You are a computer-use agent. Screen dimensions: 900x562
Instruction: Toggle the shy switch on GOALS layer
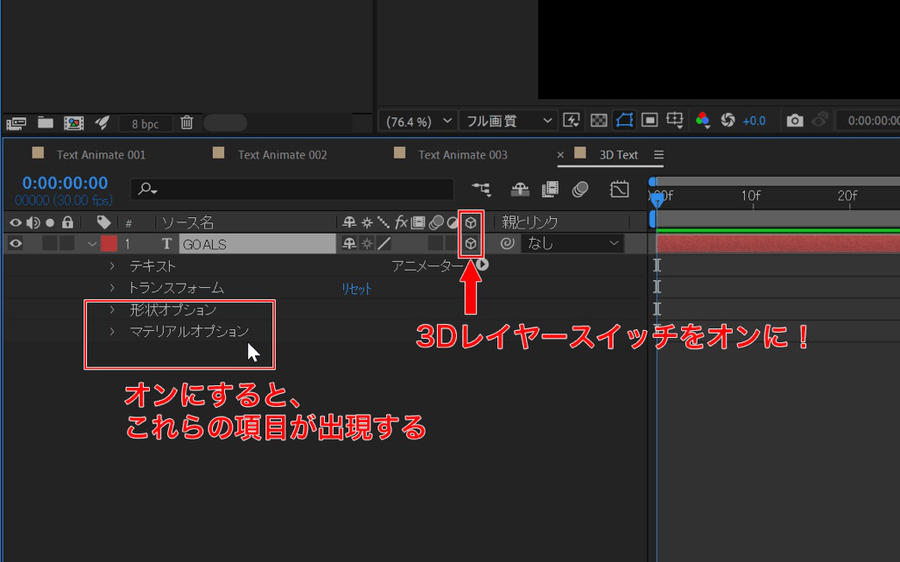pos(349,243)
